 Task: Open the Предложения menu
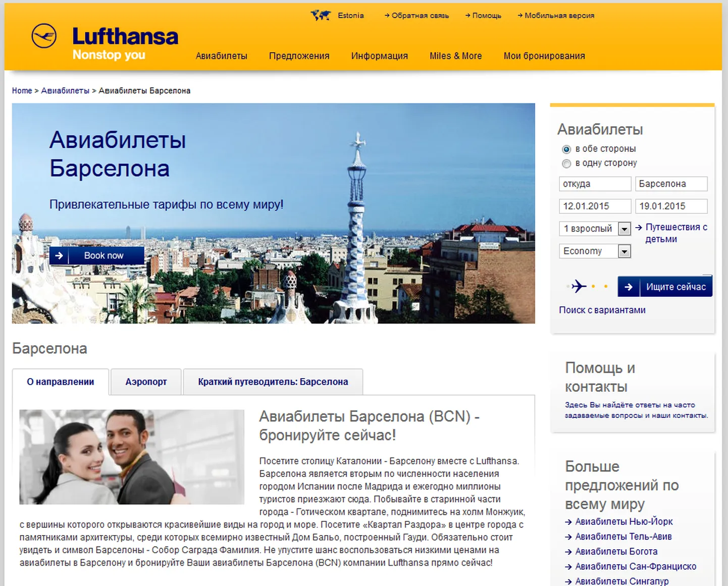(299, 56)
